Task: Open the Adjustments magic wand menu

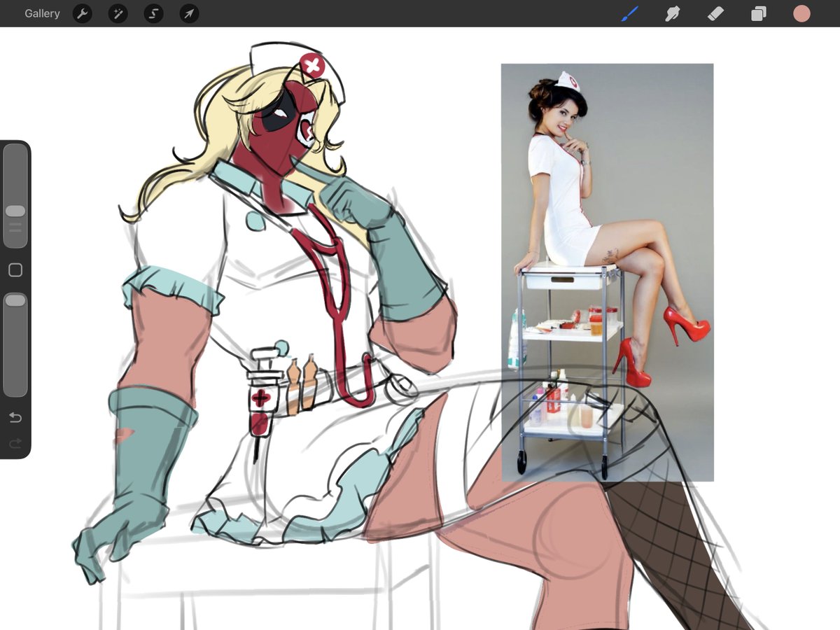Action: 118,13
